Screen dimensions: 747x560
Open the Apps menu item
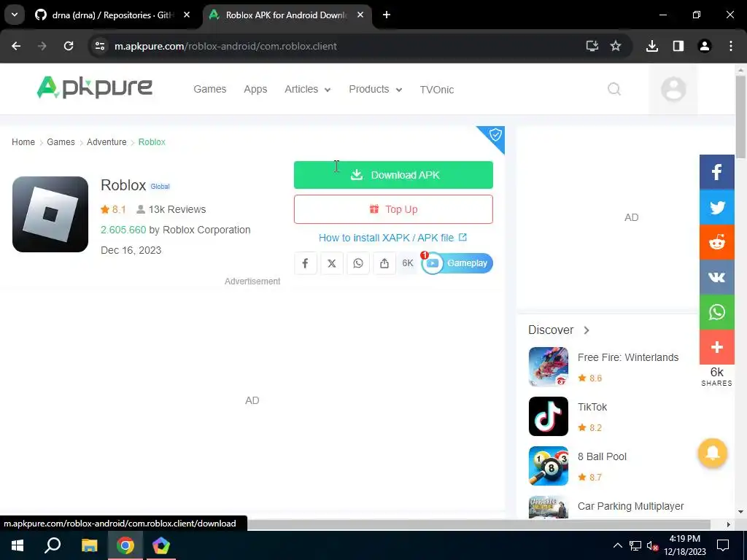point(255,90)
